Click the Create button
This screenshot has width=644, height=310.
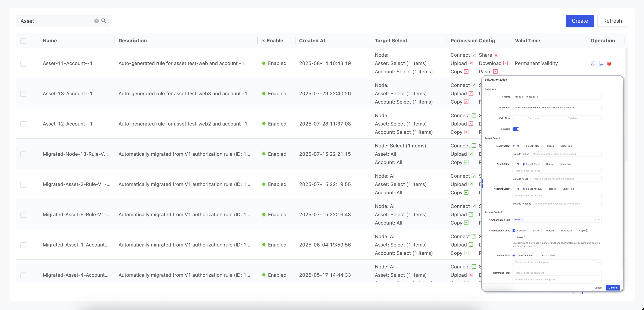coord(580,21)
